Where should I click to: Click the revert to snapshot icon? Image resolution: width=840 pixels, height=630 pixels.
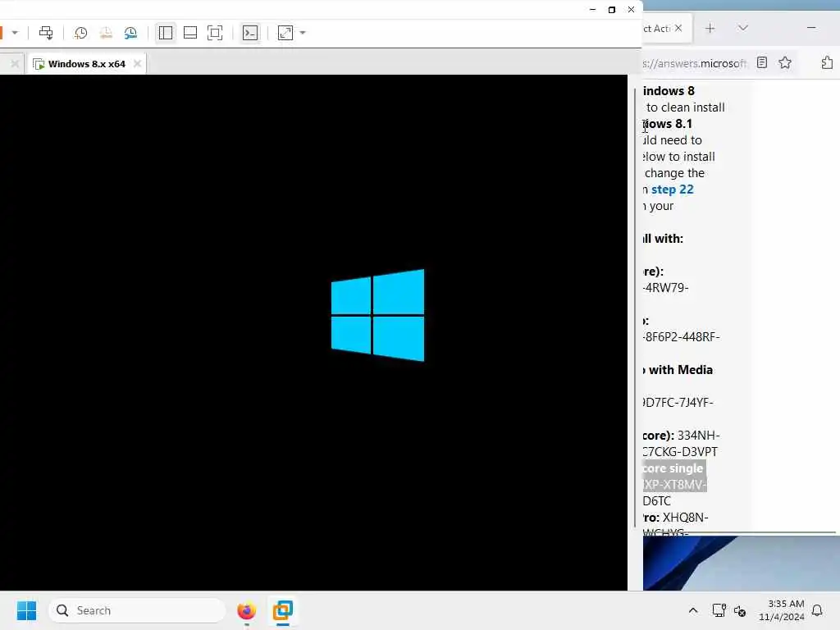click(x=106, y=33)
